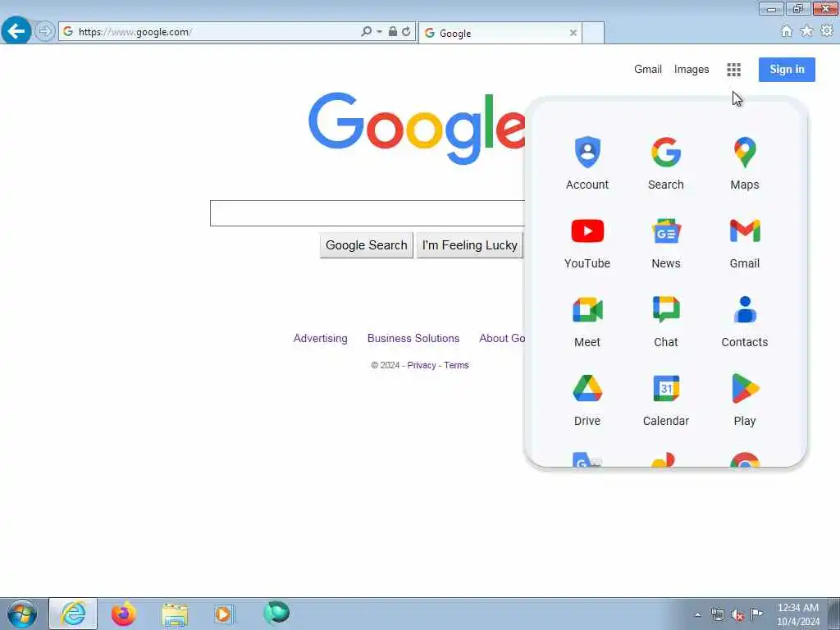This screenshot has width=840, height=630.
Task: Open the Business Solutions link
Action: point(413,339)
